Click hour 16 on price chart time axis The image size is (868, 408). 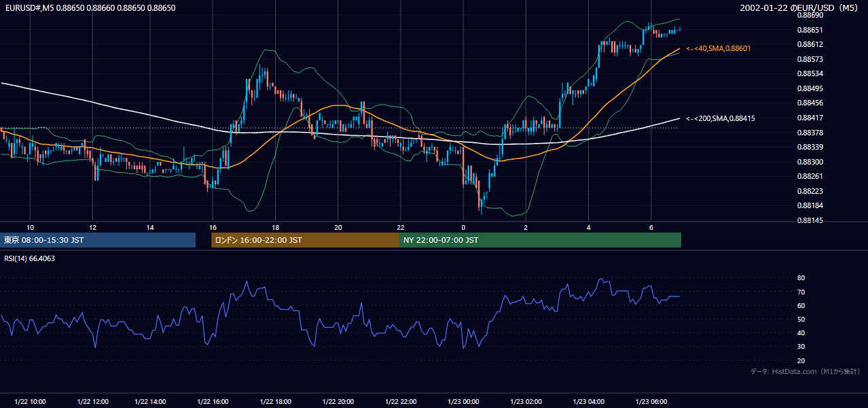213,227
